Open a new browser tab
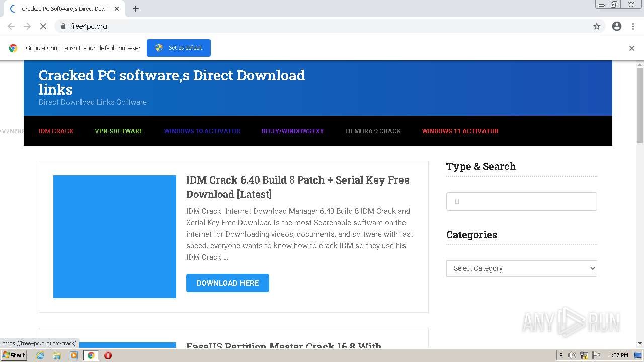This screenshot has height=362, width=644. click(136, 9)
